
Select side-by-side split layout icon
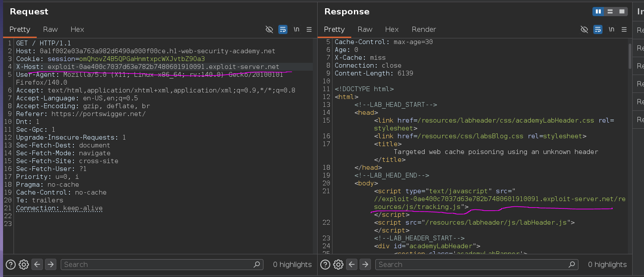coord(598,11)
